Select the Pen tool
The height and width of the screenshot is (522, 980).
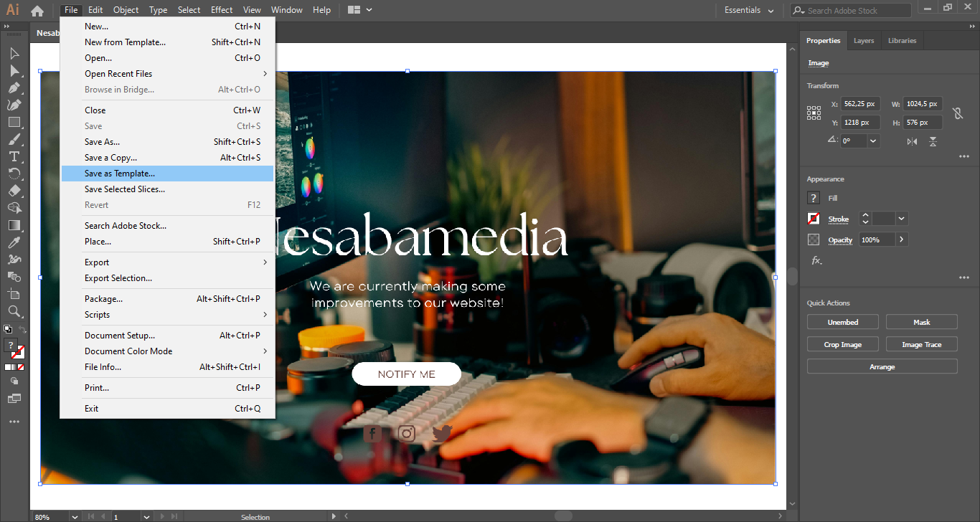pos(14,87)
